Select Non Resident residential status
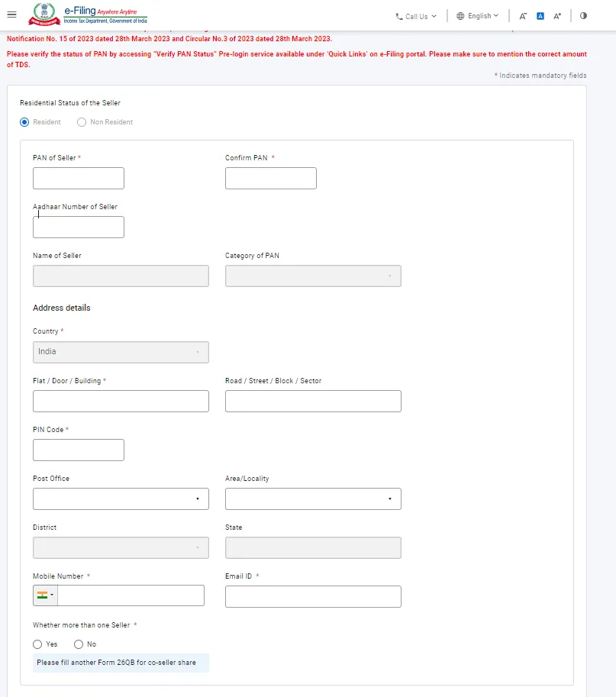 click(82, 122)
